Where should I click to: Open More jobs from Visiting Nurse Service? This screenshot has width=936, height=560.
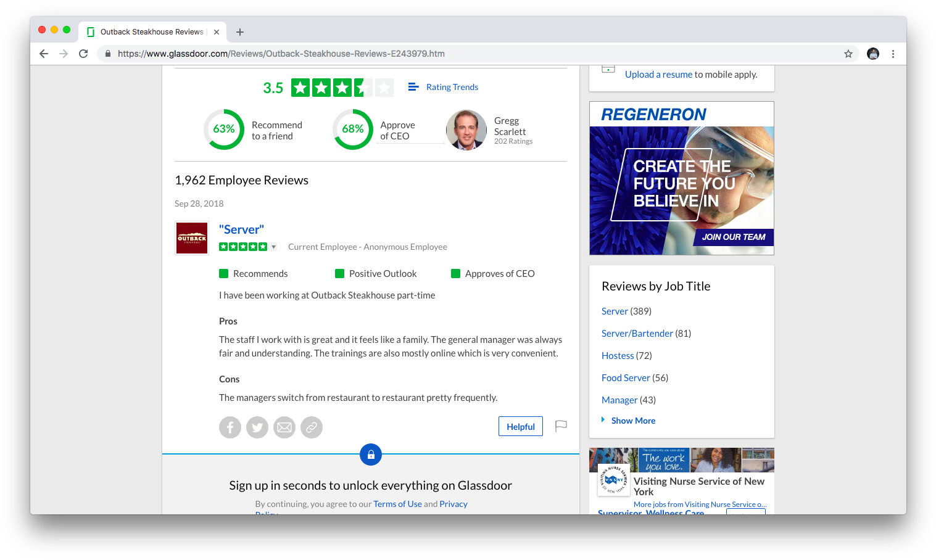[700, 504]
